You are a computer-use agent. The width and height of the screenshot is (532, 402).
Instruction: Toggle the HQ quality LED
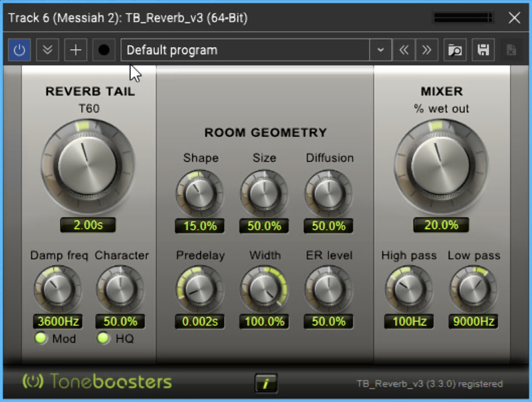[x=103, y=339]
